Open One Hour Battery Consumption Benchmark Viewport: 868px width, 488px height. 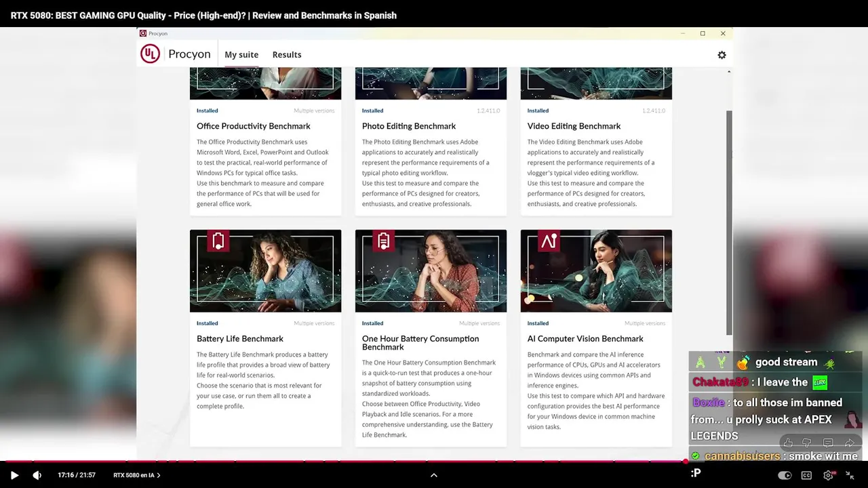click(x=420, y=343)
